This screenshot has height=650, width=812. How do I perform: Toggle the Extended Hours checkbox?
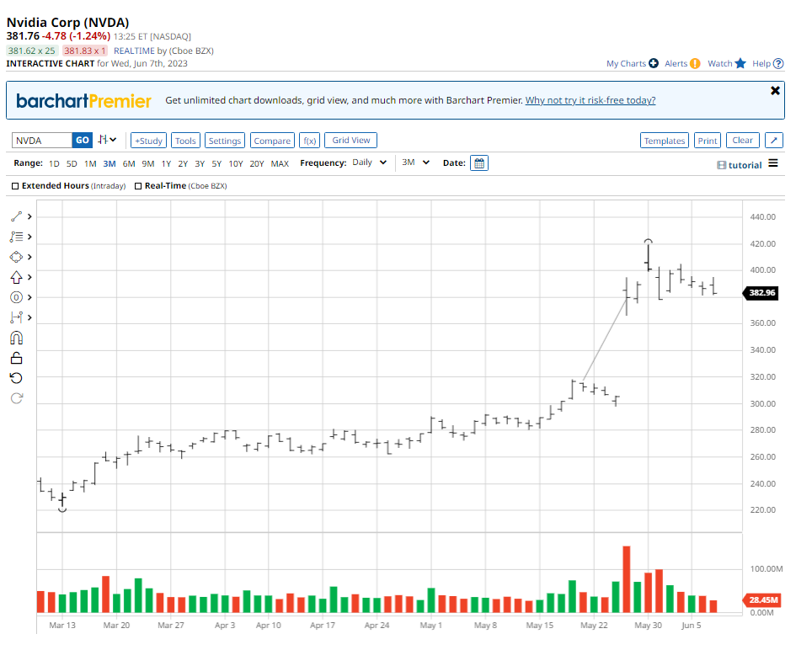click(x=15, y=186)
